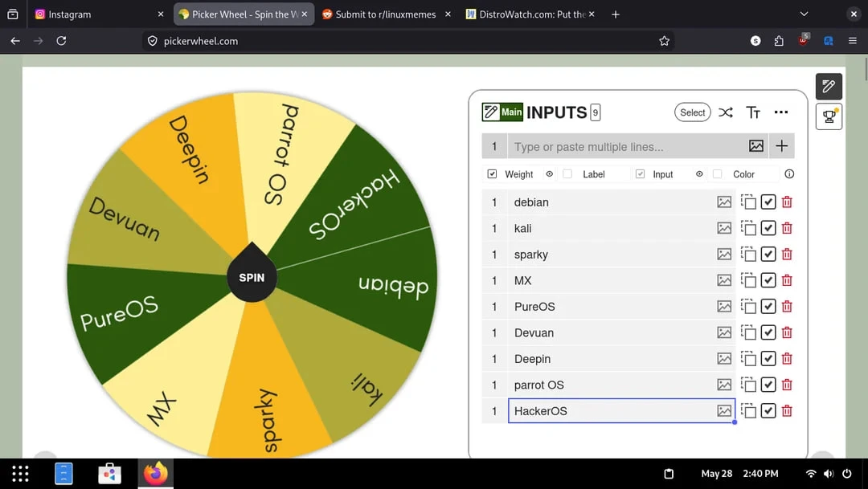Delete the kali entry with trash icon
The image size is (868, 489).
[x=787, y=228]
